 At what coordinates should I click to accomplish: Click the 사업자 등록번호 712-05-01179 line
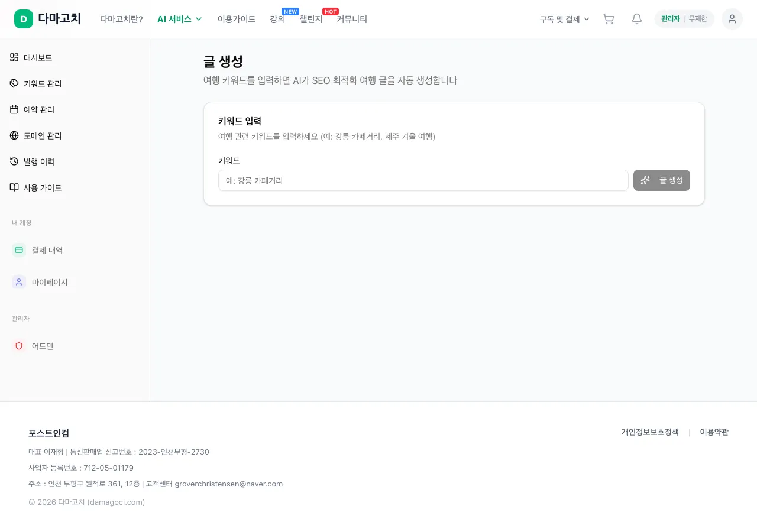81,468
